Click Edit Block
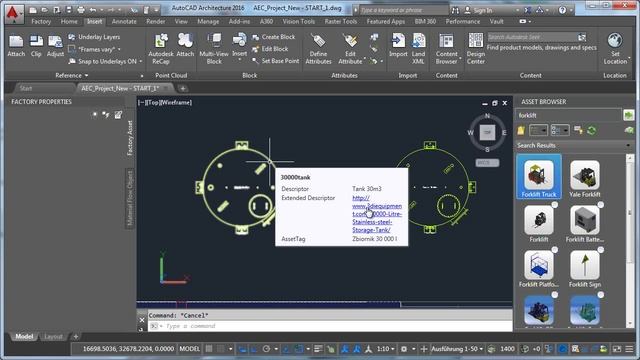The width and height of the screenshot is (640, 360). click(x=270, y=49)
